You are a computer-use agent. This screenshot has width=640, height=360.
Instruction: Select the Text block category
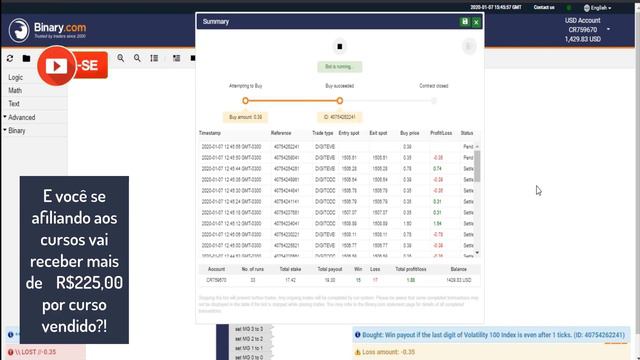click(x=14, y=104)
